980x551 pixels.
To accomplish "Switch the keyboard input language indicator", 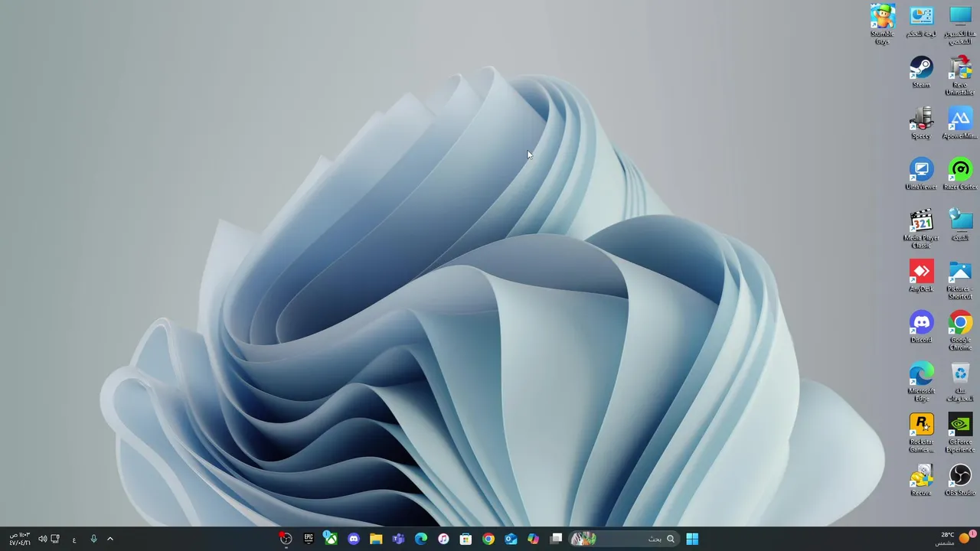I will point(74,539).
